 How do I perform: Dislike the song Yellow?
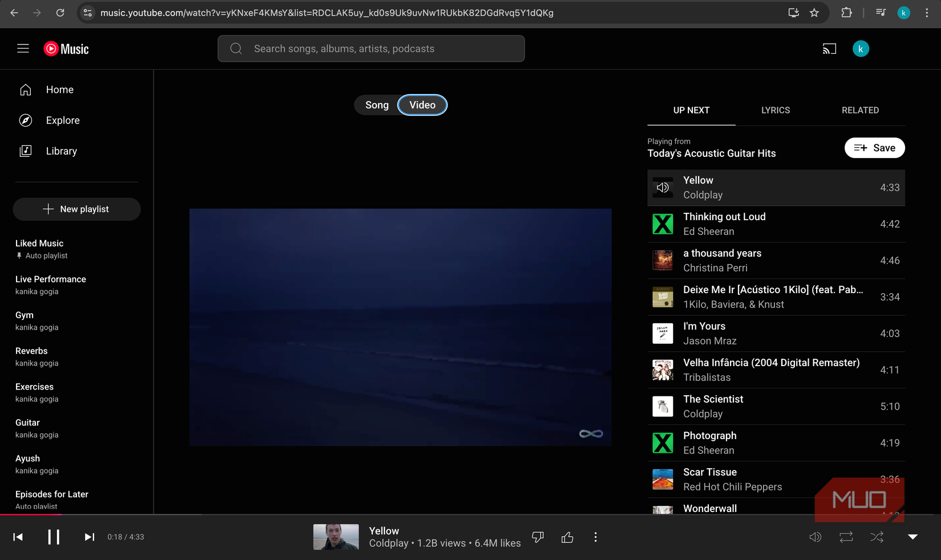tap(537, 537)
